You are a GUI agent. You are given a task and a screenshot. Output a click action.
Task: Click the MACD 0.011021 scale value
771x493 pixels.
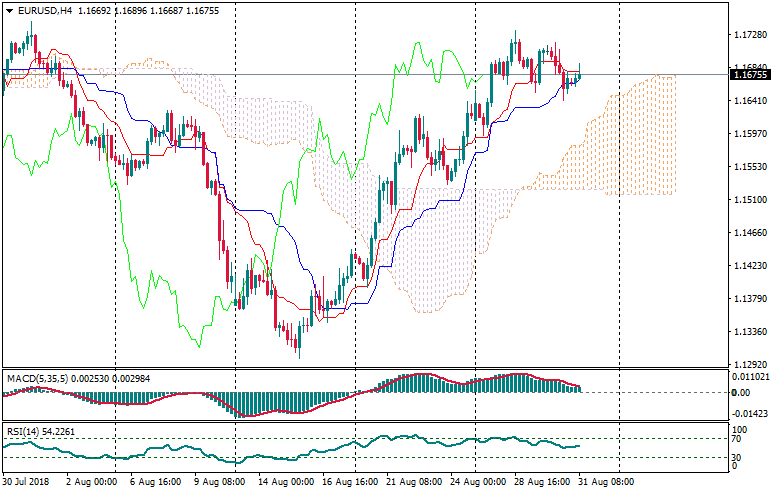(x=752, y=376)
